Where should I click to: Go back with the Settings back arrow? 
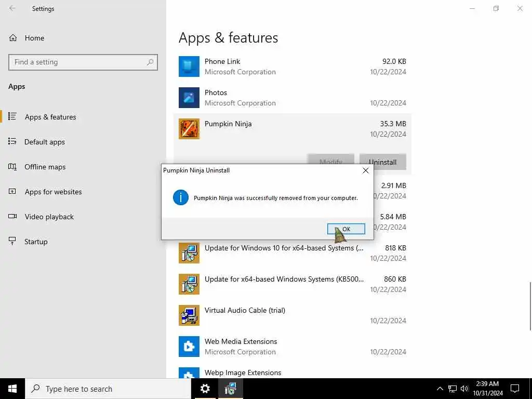click(12, 8)
